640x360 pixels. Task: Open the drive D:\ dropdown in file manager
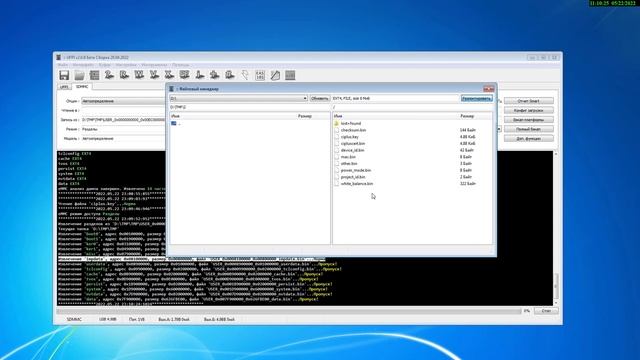tap(239, 98)
